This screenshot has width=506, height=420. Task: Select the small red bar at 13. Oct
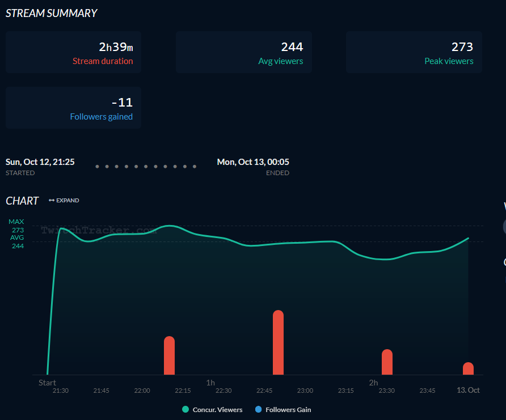tap(468, 368)
